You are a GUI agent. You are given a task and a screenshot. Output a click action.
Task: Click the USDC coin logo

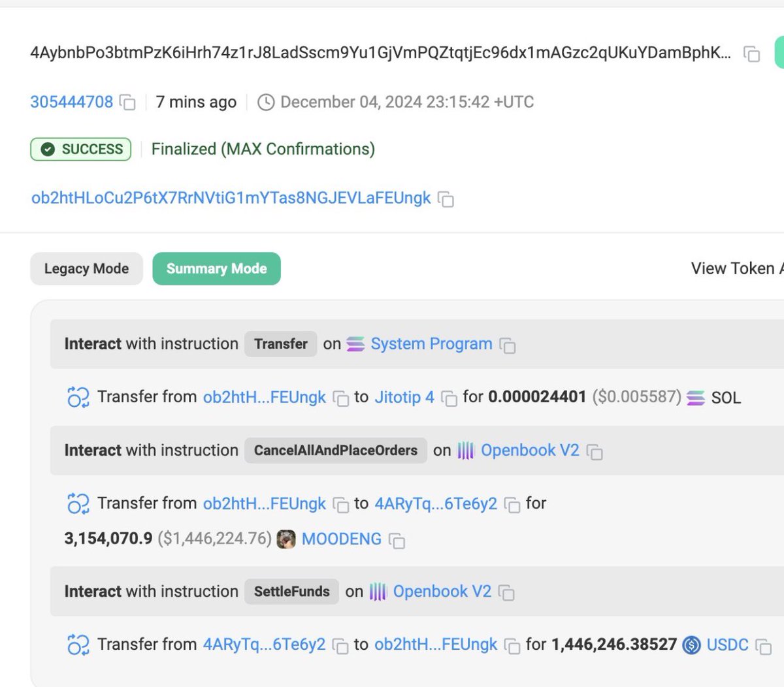tap(692, 645)
